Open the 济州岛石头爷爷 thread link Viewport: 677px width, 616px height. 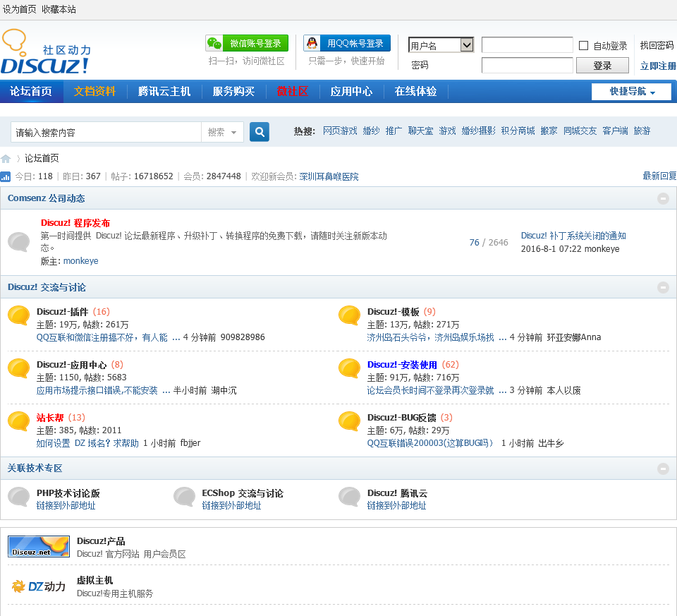[x=430, y=337]
